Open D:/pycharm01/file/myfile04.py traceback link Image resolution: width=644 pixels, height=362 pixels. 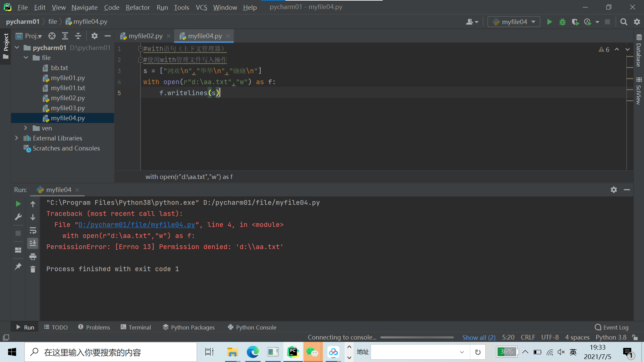click(x=137, y=225)
